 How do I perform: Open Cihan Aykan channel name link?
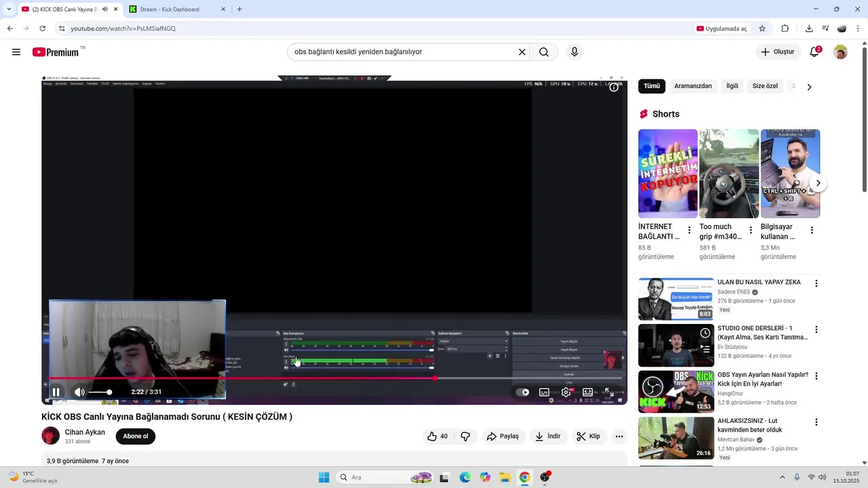click(85, 432)
